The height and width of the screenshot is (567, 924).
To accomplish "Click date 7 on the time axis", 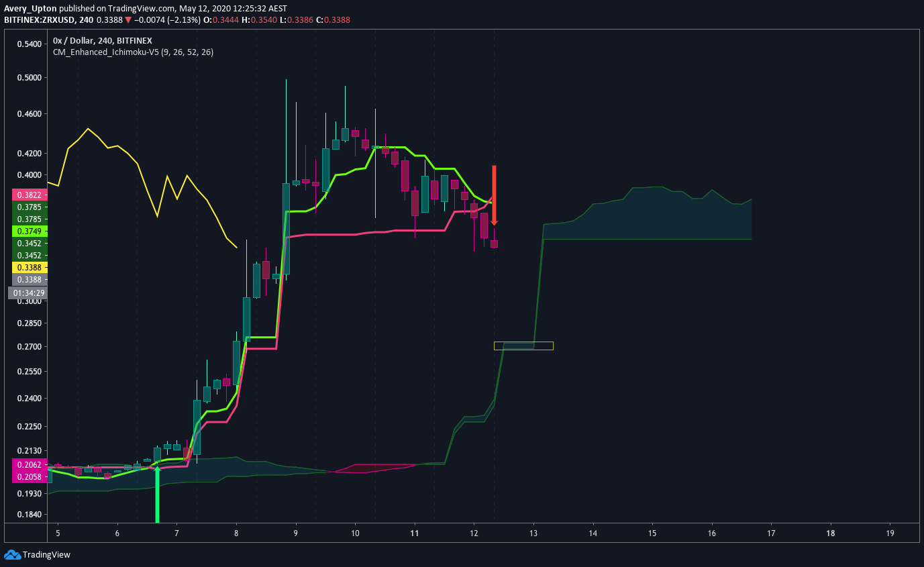I will click(176, 533).
